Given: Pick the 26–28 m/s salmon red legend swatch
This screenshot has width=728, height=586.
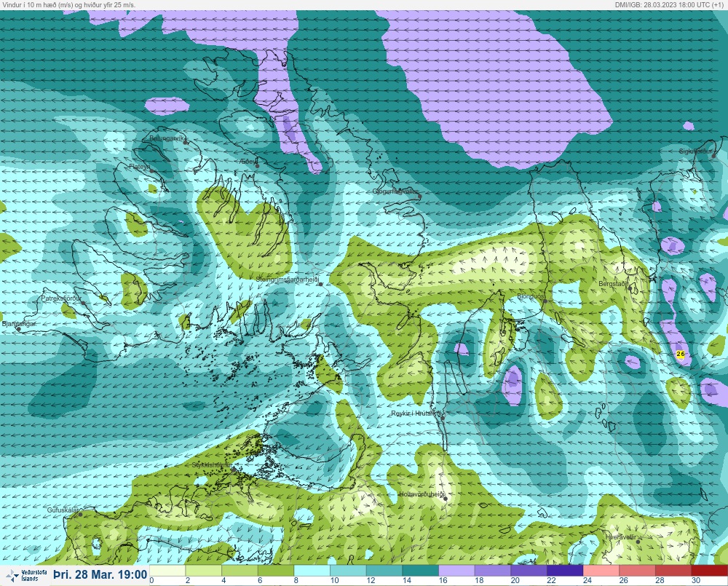Looking at the screenshot, I should (x=638, y=571).
